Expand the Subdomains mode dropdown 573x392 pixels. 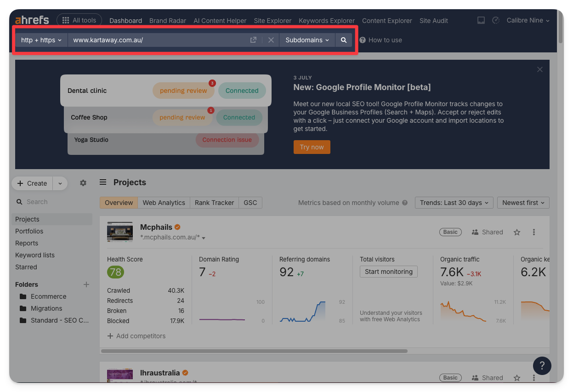point(307,40)
